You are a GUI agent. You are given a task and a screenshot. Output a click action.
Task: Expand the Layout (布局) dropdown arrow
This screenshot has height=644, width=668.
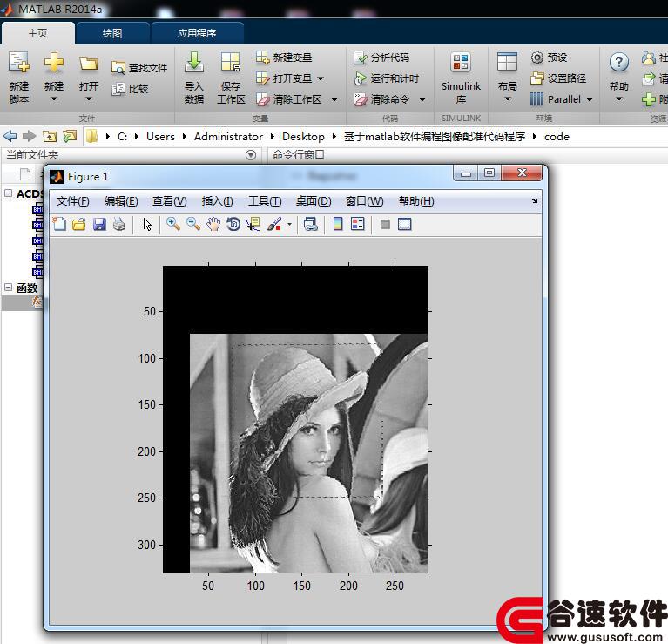point(507,98)
